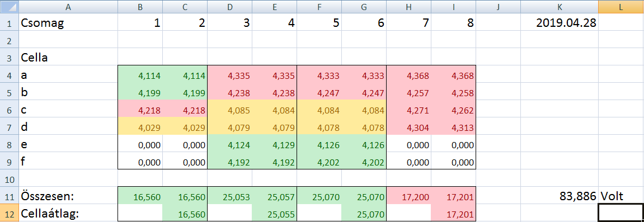The height and width of the screenshot is (222, 644).
Task: Select highlighted column L header
Action: pyautogui.click(x=621, y=6)
